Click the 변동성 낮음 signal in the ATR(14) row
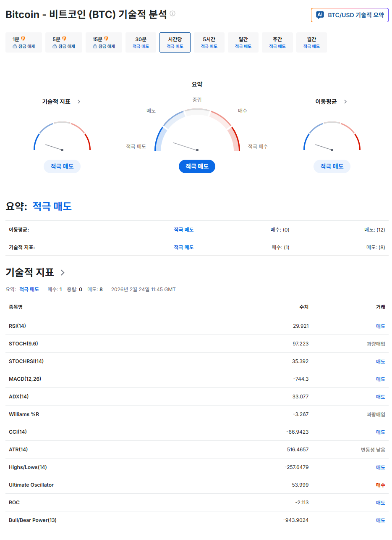Viewport: 392px width, 540px height. 373,450
